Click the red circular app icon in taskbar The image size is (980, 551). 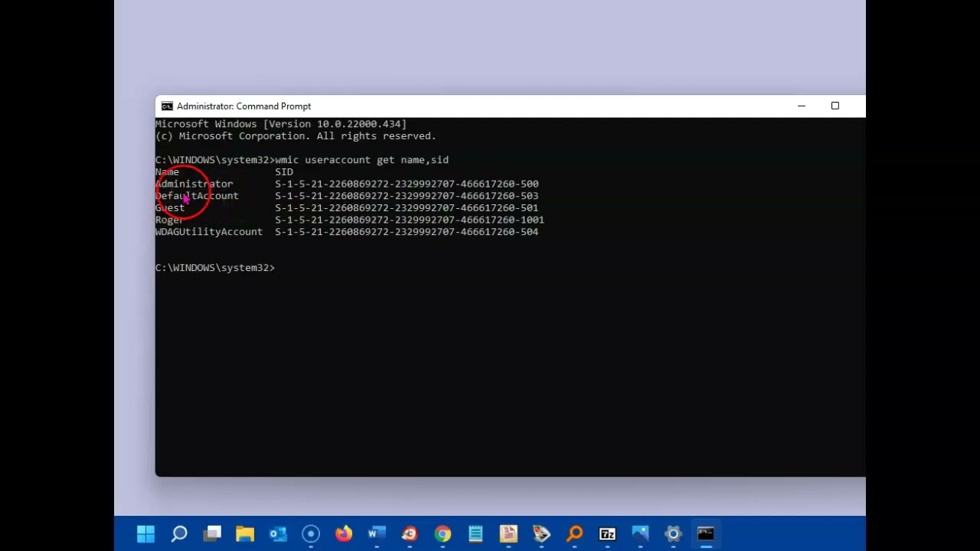pyautogui.click(x=410, y=533)
